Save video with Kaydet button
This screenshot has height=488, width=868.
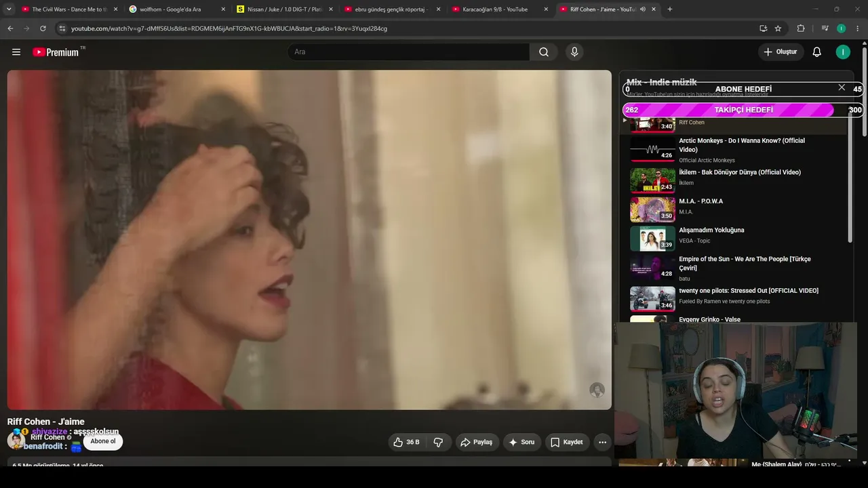click(567, 442)
